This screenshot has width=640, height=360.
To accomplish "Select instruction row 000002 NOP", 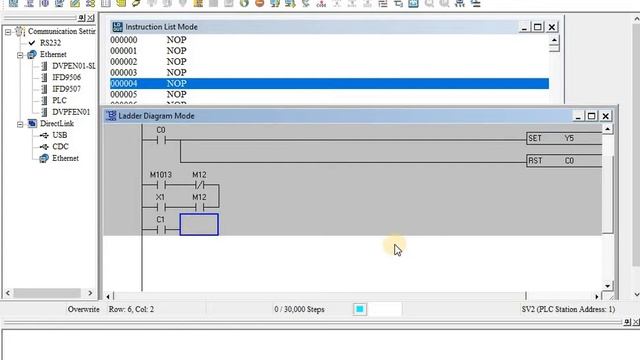I will point(329,62).
